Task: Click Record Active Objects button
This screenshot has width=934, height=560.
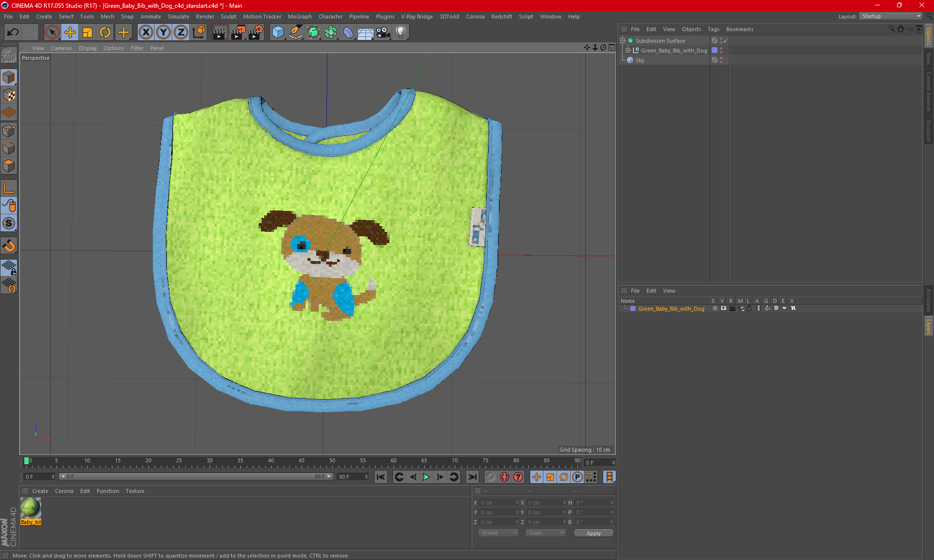Action: pos(490,477)
